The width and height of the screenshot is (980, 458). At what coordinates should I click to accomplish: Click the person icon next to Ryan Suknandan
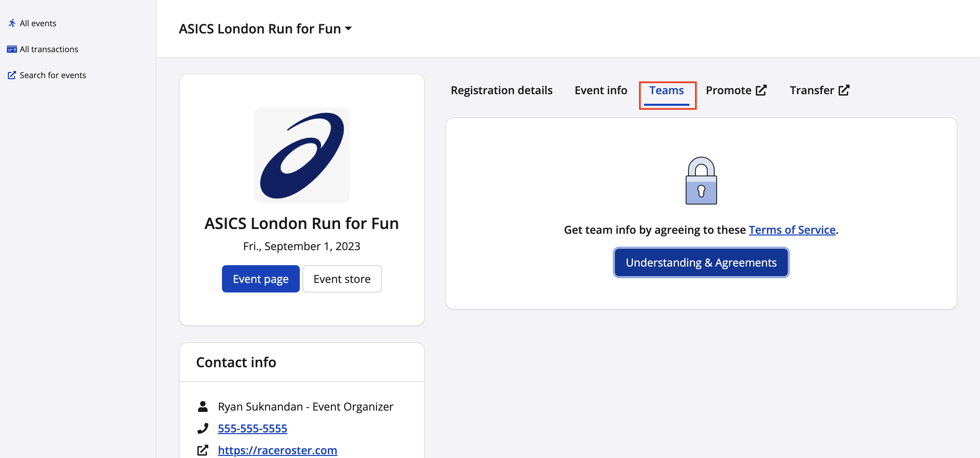click(x=203, y=406)
